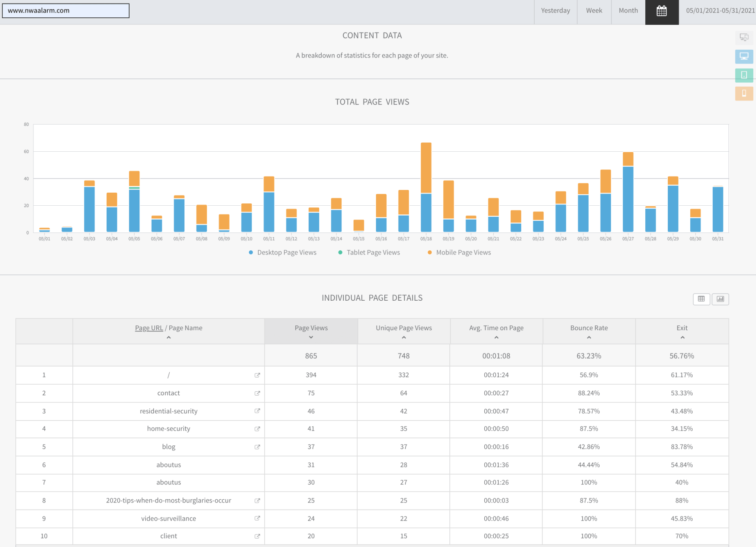Toggle Mobile Page Views legend series
756x547 pixels.
[x=460, y=253]
